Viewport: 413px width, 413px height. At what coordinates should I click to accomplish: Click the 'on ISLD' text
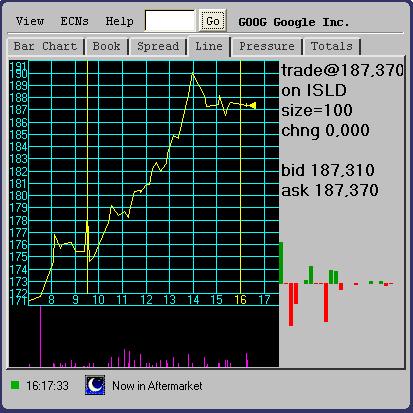tap(314, 90)
